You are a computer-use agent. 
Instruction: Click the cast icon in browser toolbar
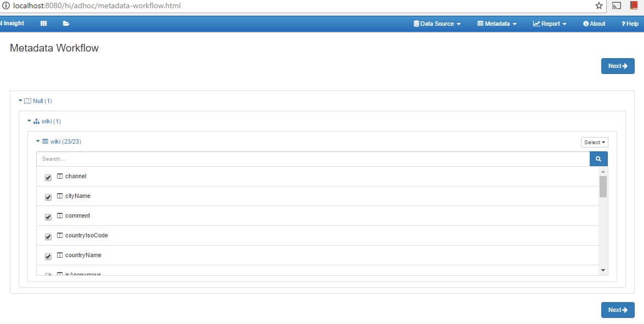point(616,5)
